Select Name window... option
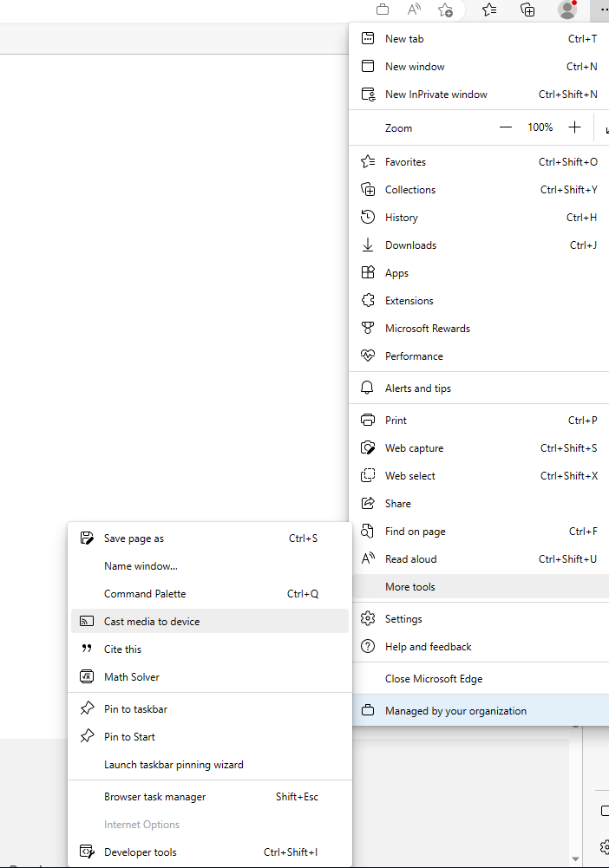 [x=210, y=565]
